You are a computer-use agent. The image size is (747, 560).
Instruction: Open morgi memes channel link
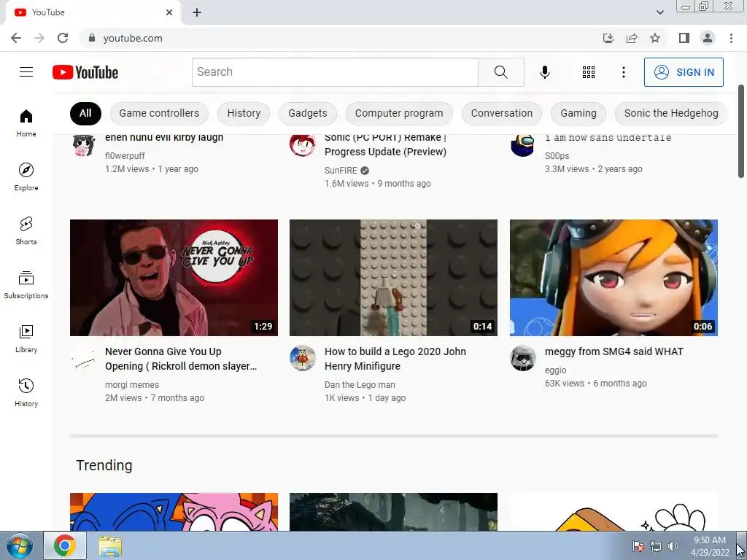[132, 385]
